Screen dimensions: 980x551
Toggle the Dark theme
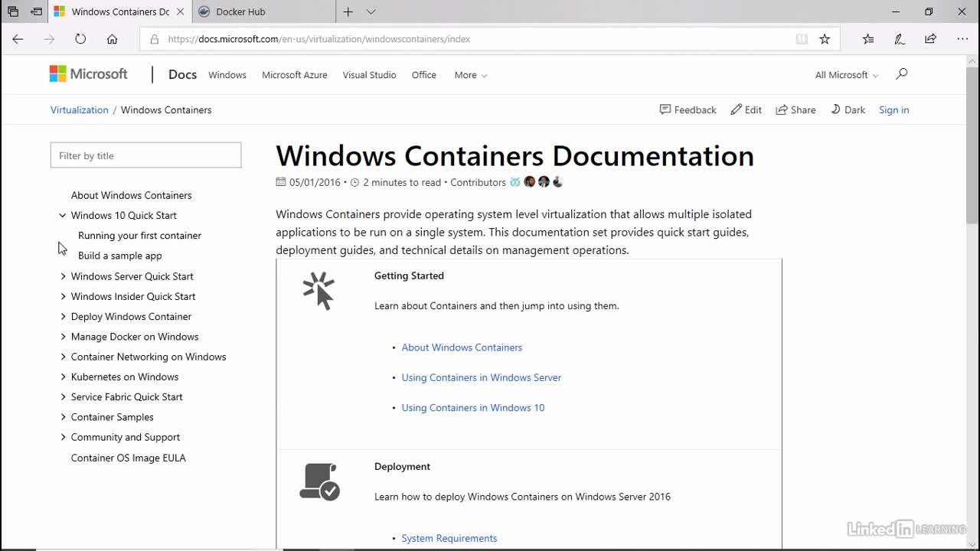[848, 110]
